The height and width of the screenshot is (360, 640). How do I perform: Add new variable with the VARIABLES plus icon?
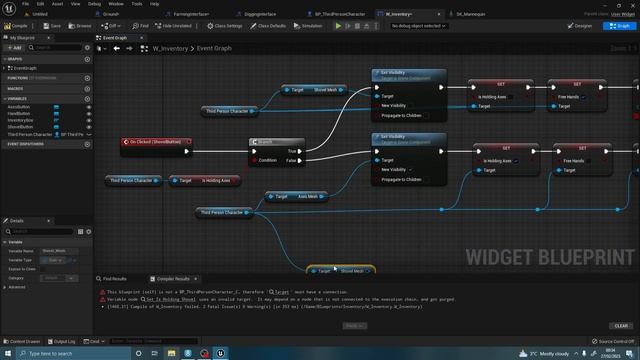87,99
